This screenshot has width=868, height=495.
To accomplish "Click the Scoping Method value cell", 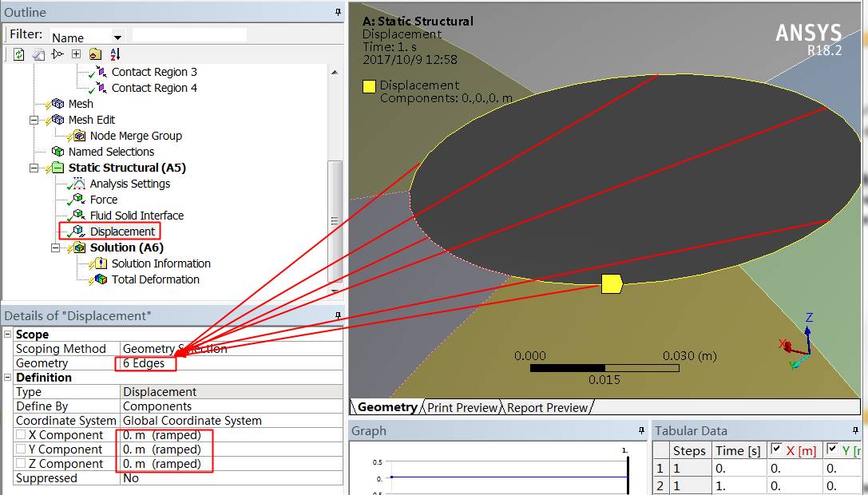I will (232, 348).
